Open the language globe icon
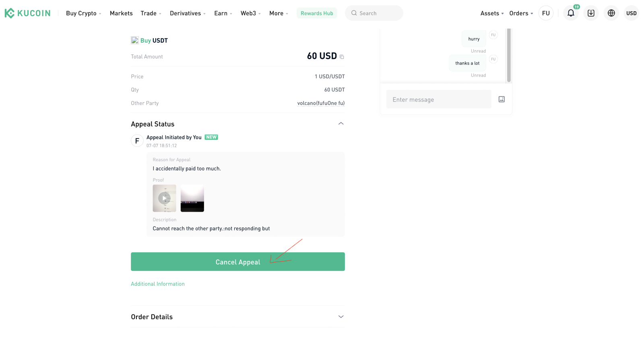This screenshot has height=345, width=644. 611,13
